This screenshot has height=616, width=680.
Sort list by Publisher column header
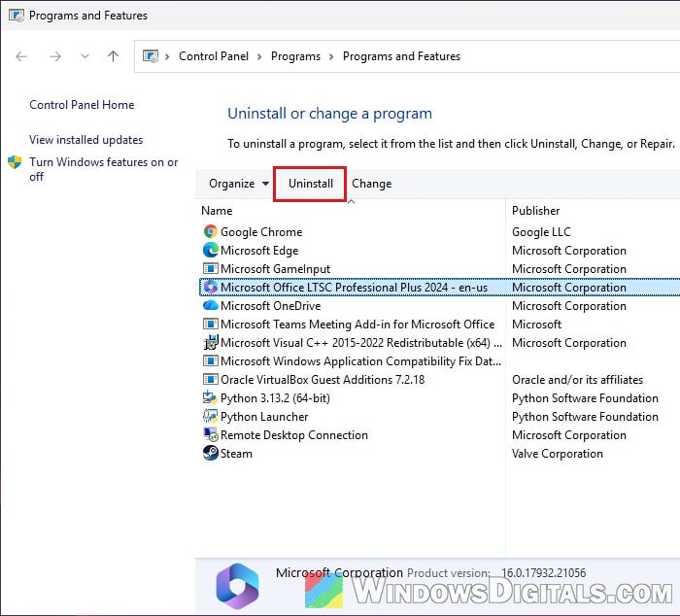(536, 211)
